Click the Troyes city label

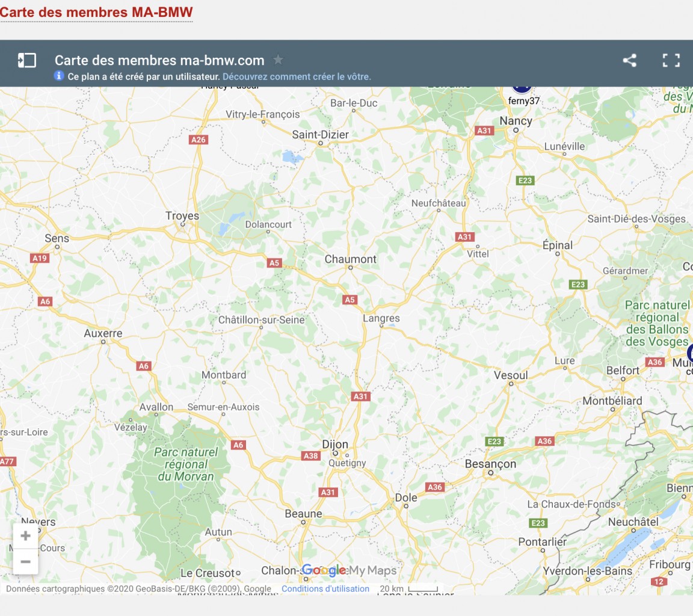tap(182, 215)
